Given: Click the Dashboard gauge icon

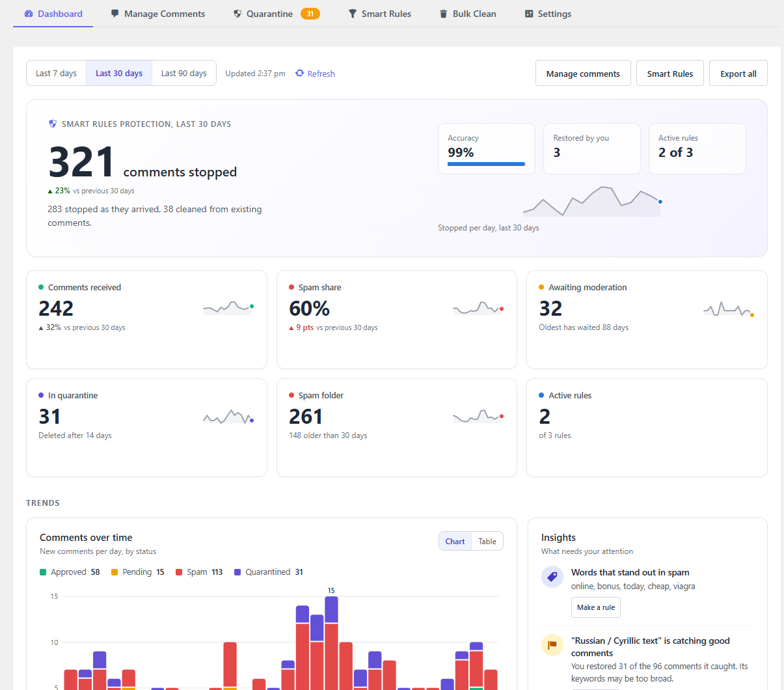Looking at the screenshot, I should pyautogui.click(x=29, y=14).
